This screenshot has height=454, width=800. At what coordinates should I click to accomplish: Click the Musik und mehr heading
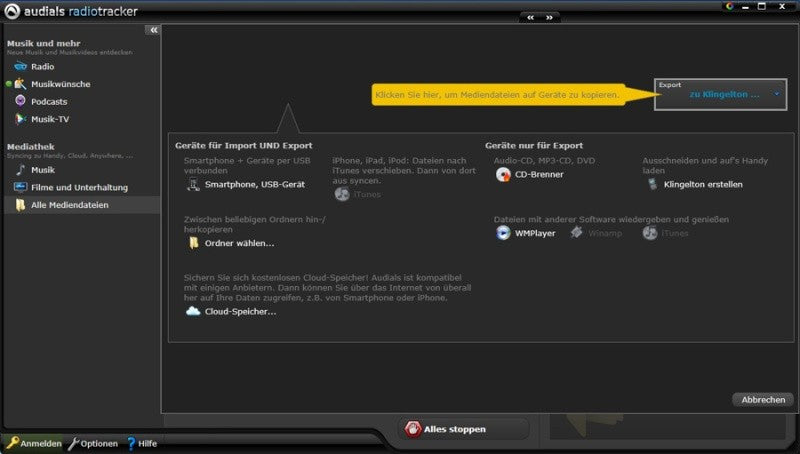click(43, 43)
